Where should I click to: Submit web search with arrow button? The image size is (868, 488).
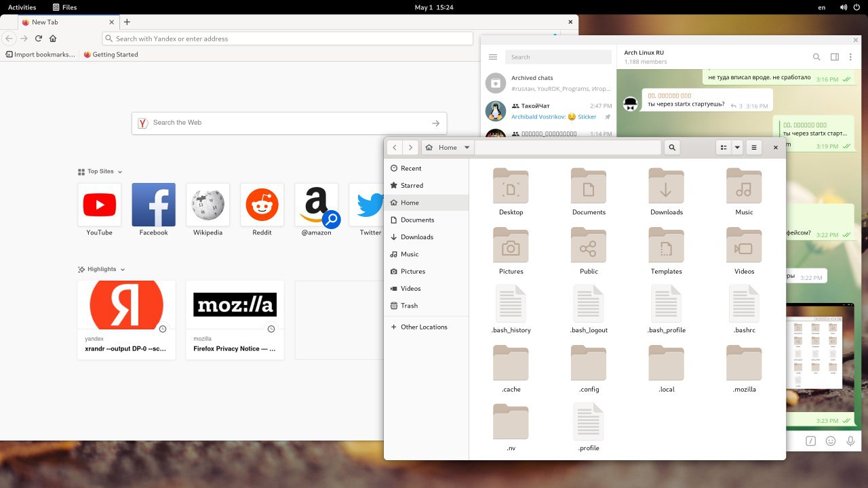(435, 123)
